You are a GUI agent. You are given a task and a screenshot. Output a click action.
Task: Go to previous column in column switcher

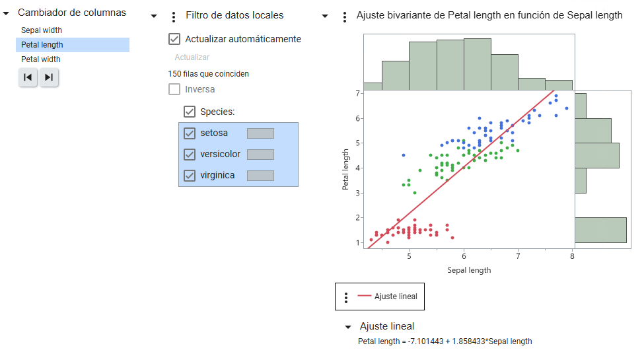click(28, 77)
